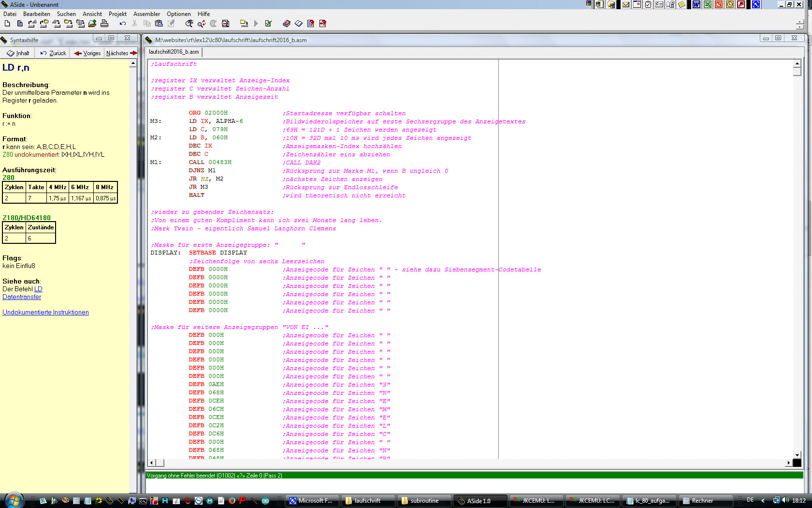Open the Windows Start button
The width and height of the screenshot is (812, 508).
pos(13,500)
